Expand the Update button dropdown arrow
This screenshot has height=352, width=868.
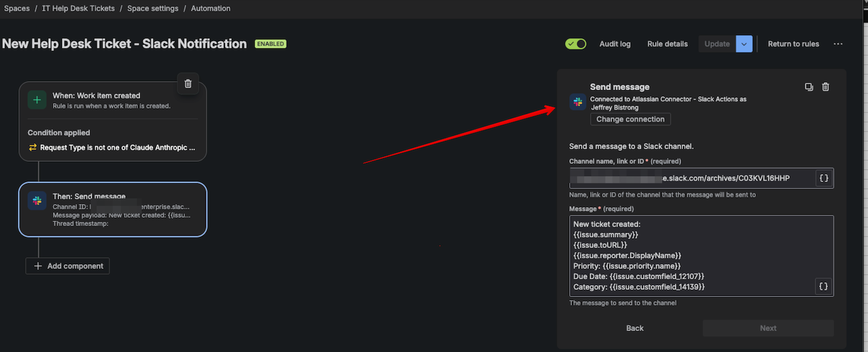click(x=744, y=44)
